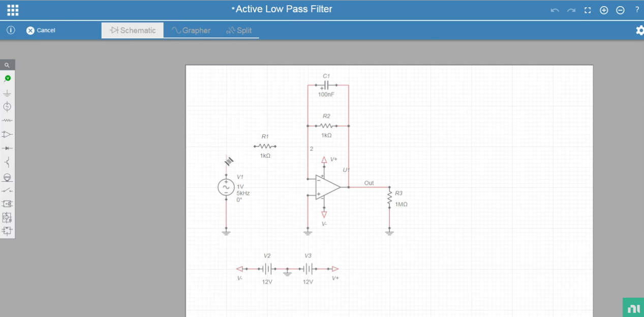Viewport: 644px width, 317px height.
Task: Open the sources palette
Action: pyautogui.click(x=7, y=107)
